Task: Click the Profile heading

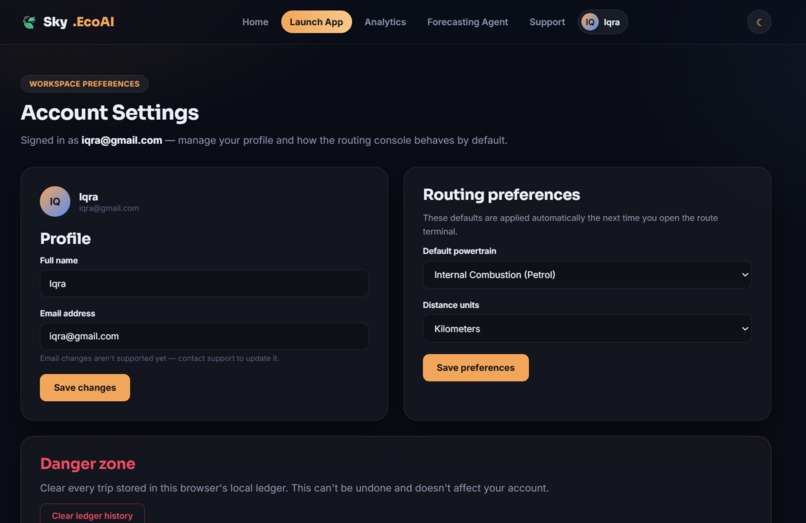Action: pos(65,239)
